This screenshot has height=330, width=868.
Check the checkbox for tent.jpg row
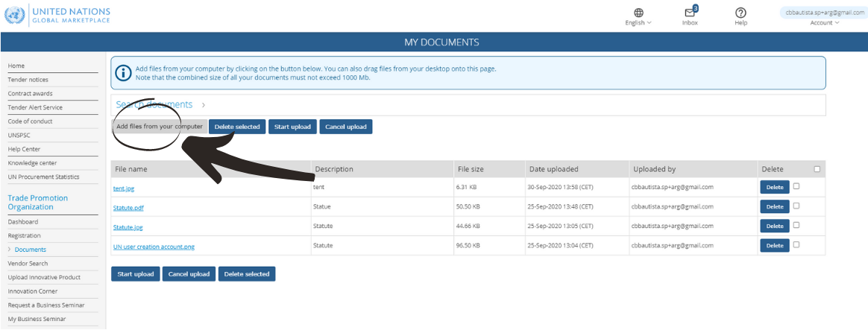796,186
